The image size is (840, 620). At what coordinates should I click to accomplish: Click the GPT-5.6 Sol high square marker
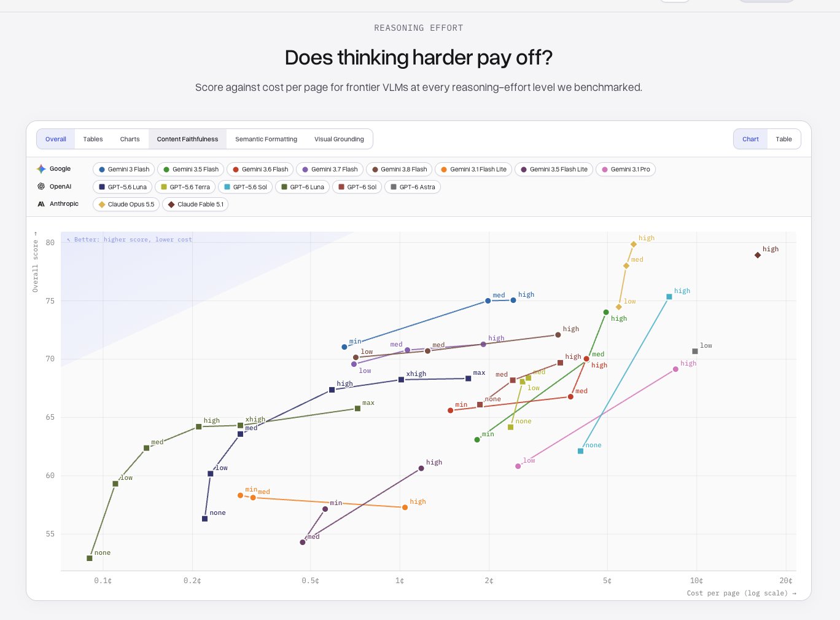pyautogui.click(x=669, y=297)
